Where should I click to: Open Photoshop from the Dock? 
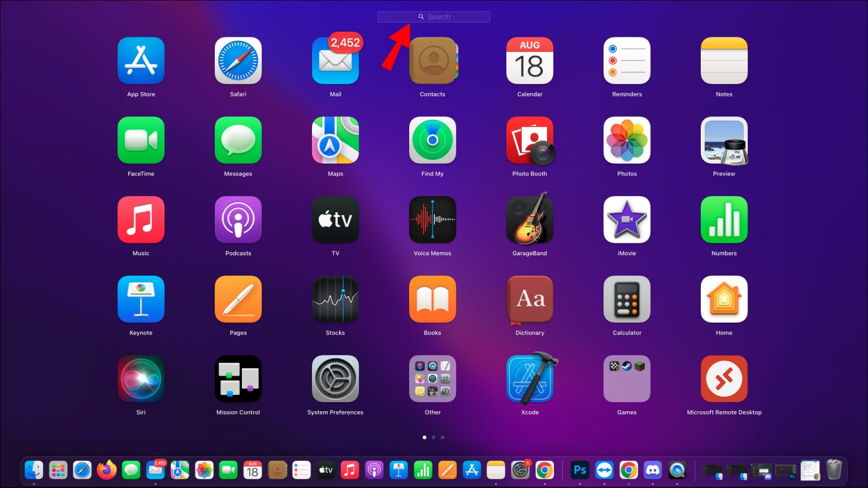[579, 469]
